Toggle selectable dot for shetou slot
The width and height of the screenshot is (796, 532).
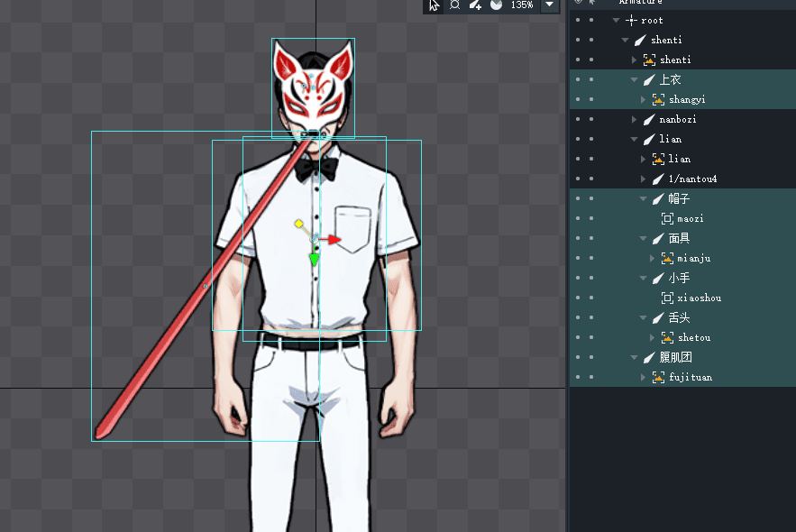pos(591,337)
